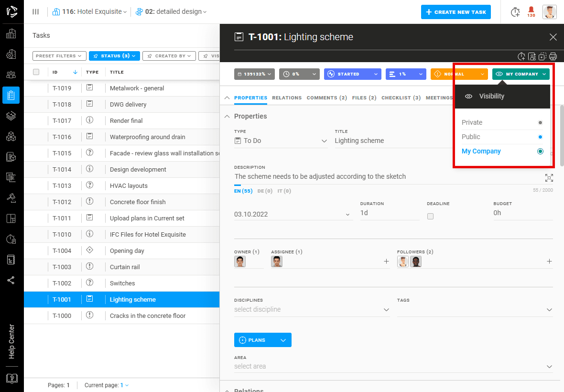The height and width of the screenshot is (392, 564).
Task: Add a follower with plus icon
Action: pyautogui.click(x=549, y=261)
